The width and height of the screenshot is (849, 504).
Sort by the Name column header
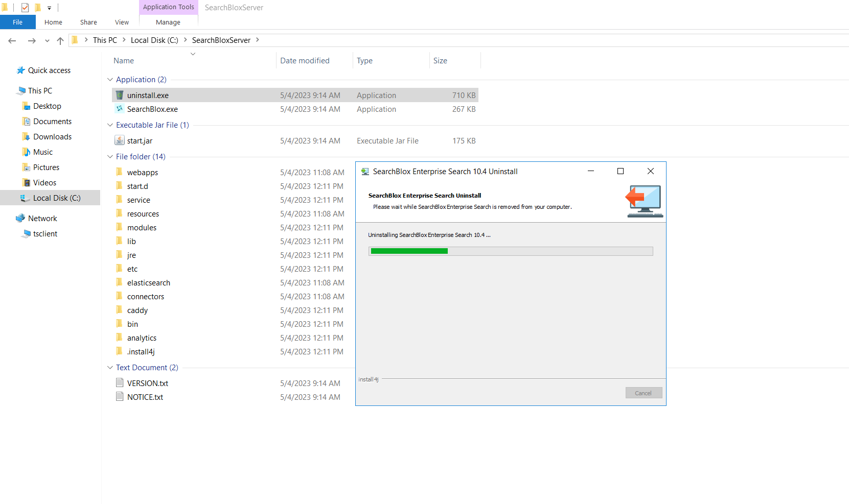[x=124, y=60]
